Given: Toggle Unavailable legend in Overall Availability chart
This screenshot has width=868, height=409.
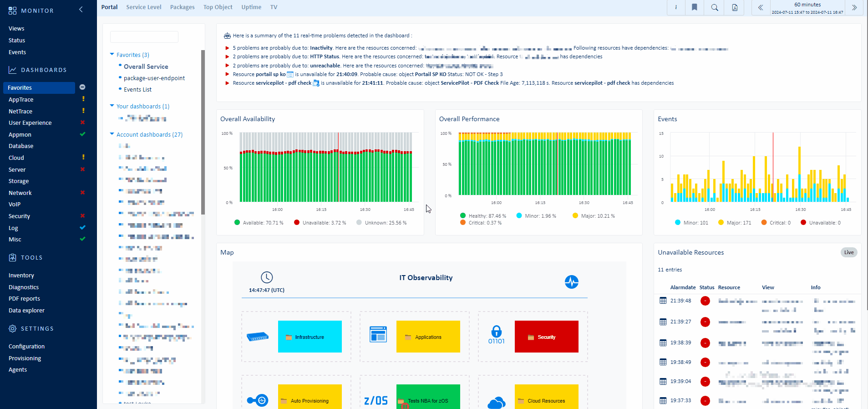Looking at the screenshot, I should [320, 223].
